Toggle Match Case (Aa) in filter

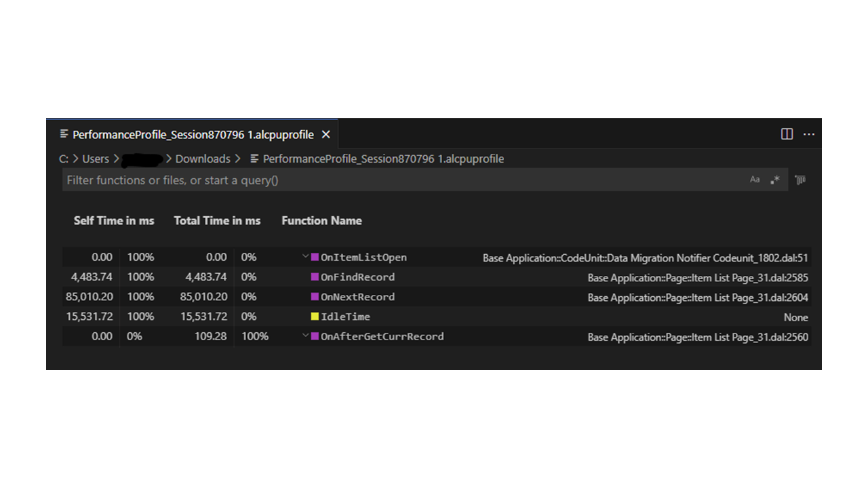[755, 180]
